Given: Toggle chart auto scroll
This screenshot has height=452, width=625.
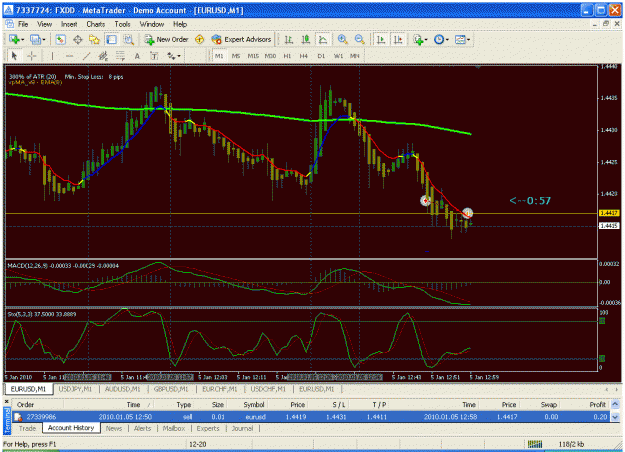Looking at the screenshot, I should pyautogui.click(x=381, y=39).
